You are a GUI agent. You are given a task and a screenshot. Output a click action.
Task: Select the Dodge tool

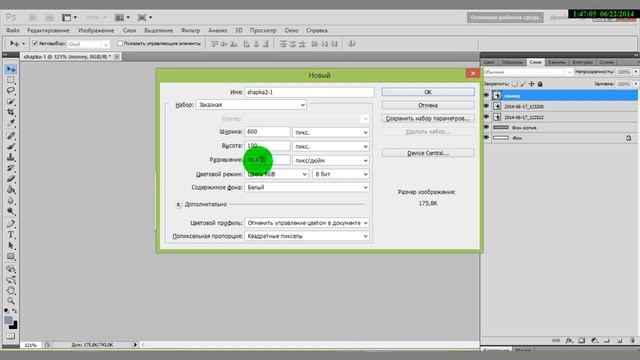tap(11, 211)
